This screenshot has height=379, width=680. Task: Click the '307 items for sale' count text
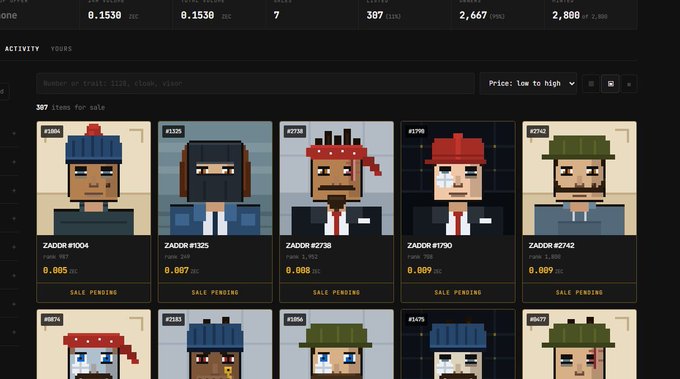pos(70,108)
